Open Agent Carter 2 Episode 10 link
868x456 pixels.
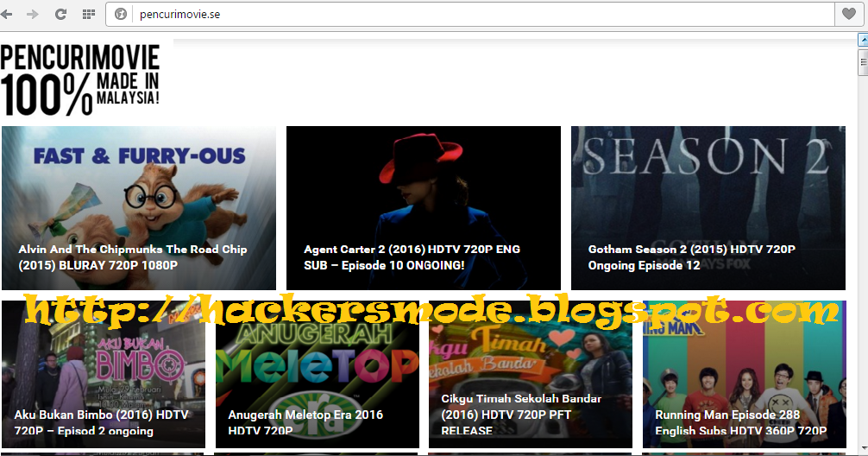pyautogui.click(x=412, y=257)
